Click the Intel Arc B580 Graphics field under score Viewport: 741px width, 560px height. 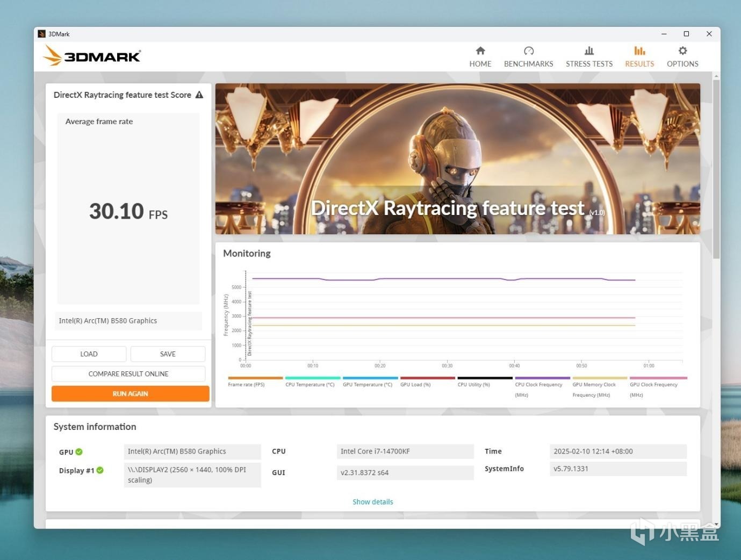point(128,321)
